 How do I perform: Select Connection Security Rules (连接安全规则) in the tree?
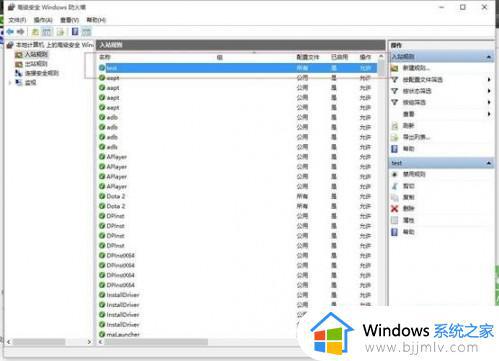(x=42, y=73)
